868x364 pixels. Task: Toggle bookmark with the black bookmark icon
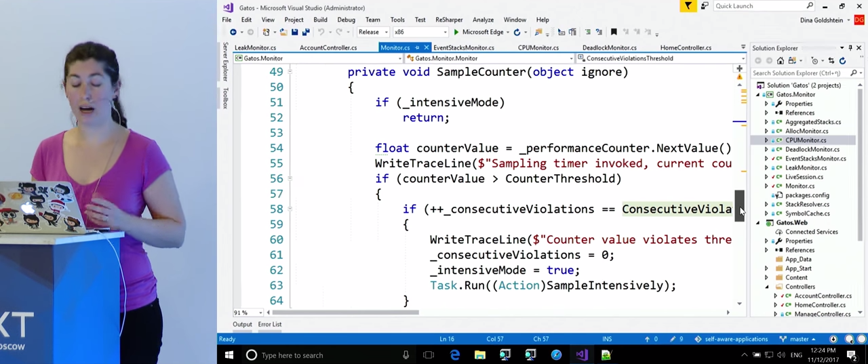tap(614, 33)
